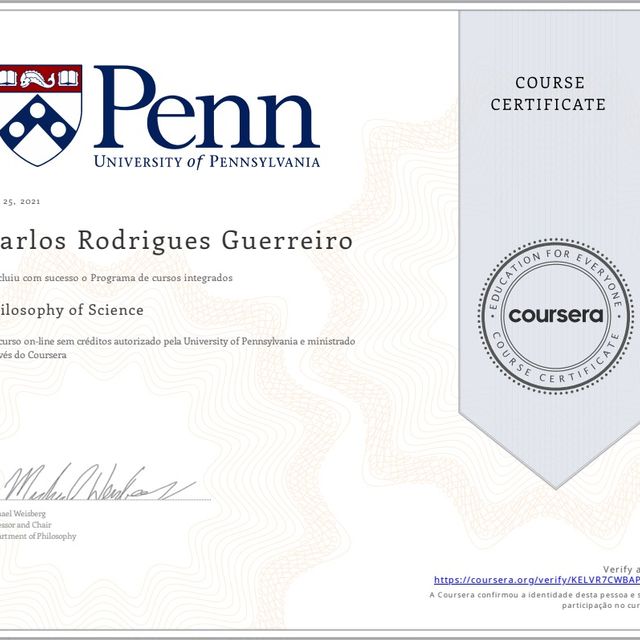Click the 'coursera' name inside seal

coord(556,316)
